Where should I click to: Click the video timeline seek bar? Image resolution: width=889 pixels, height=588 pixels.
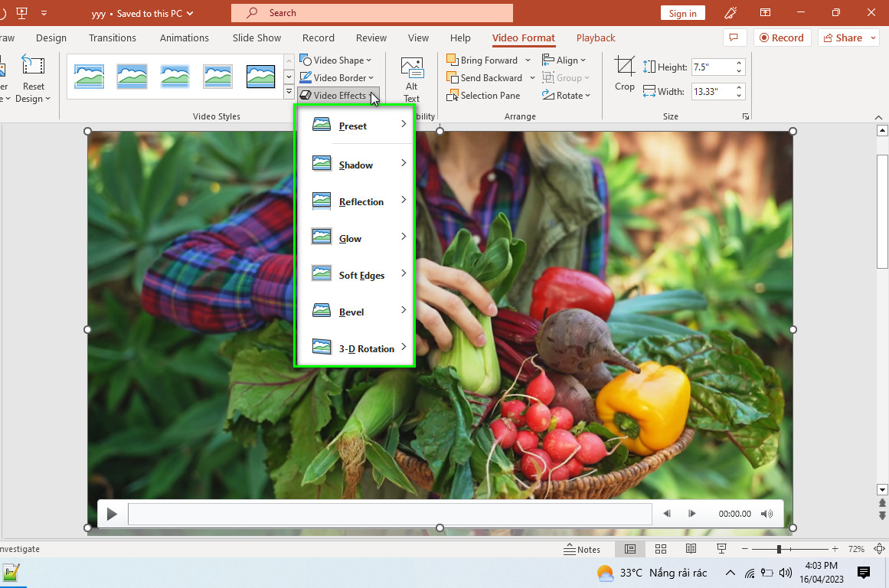click(x=390, y=514)
